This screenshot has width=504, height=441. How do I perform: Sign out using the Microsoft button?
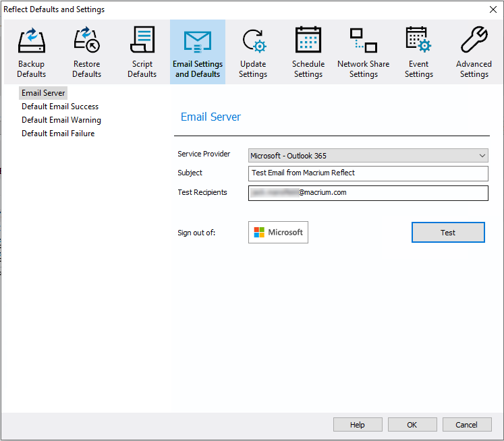(x=278, y=232)
